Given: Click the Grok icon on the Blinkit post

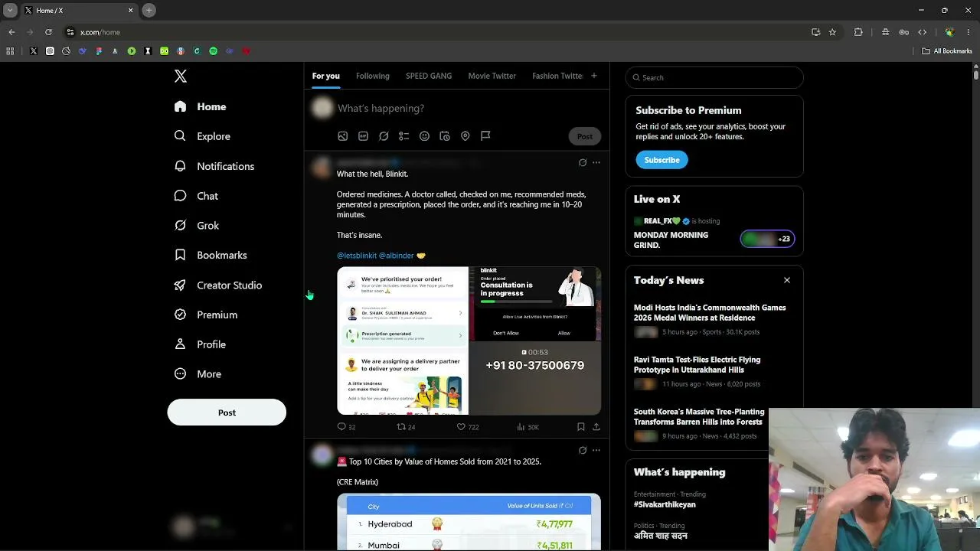Looking at the screenshot, I should tap(583, 162).
